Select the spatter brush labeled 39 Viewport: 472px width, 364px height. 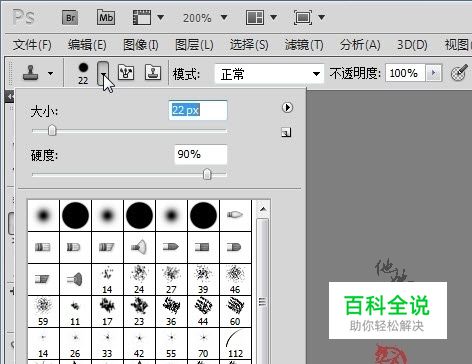point(203,279)
